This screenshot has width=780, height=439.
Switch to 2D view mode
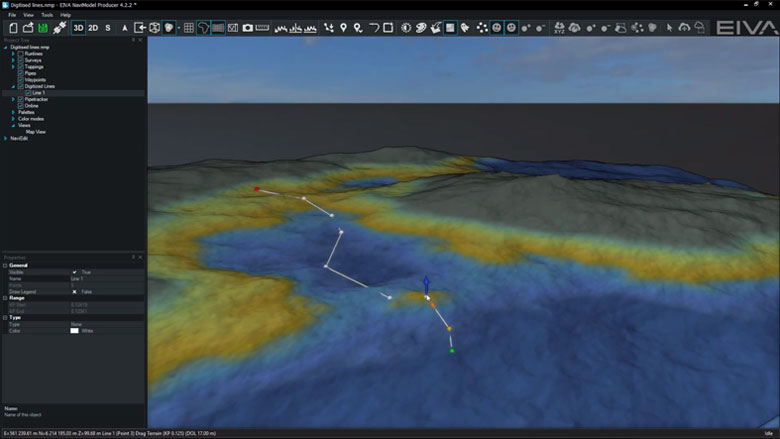click(x=93, y=28)
